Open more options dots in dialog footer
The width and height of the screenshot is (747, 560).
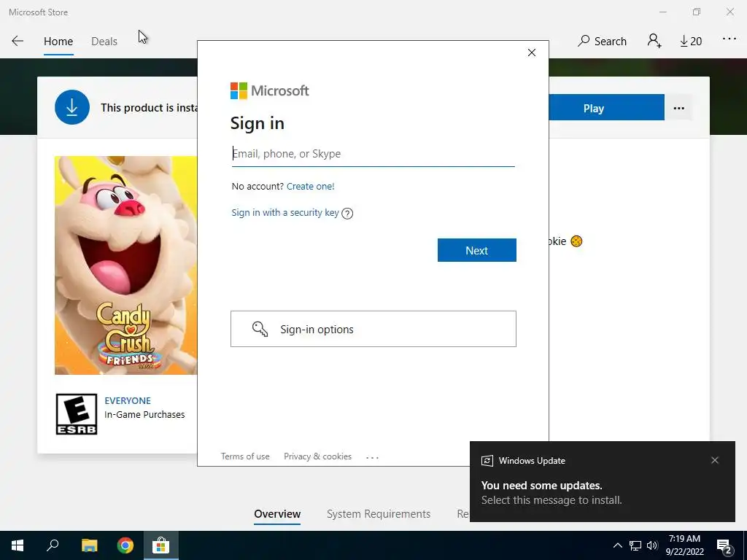tap(372, 457)
